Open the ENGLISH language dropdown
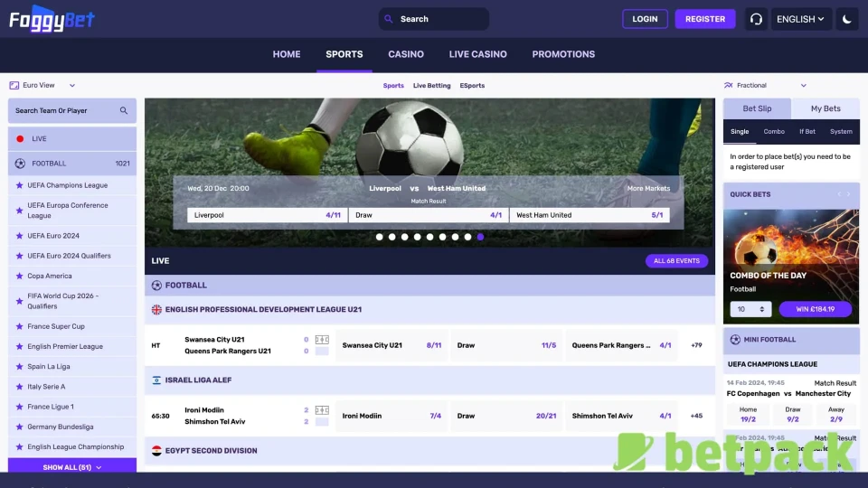This screenshot has height=488, width=868. point(800,19)
